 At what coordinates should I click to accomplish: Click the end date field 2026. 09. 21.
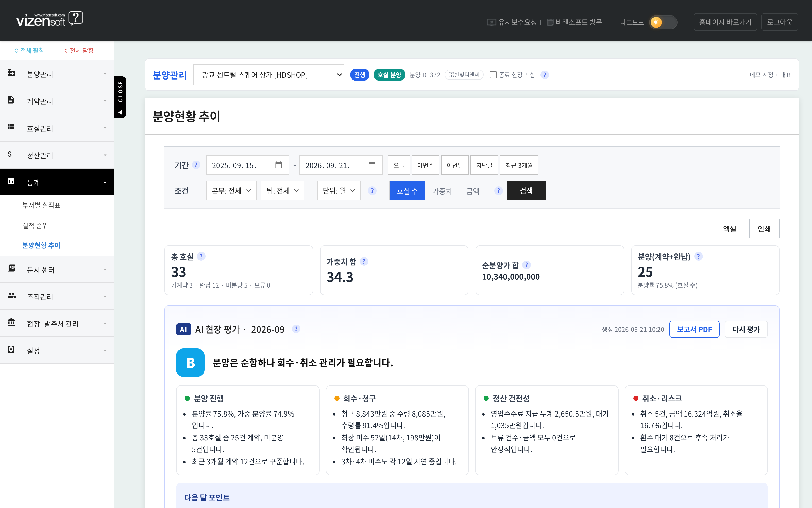(x=341, y=165)
